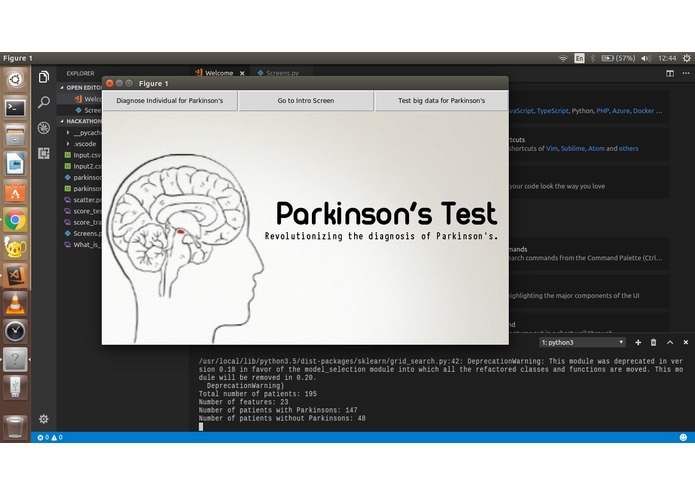Click the En keyboard language indicator
Image resolution: width=695 pixels, height=494 pixels.
(579, 58)
